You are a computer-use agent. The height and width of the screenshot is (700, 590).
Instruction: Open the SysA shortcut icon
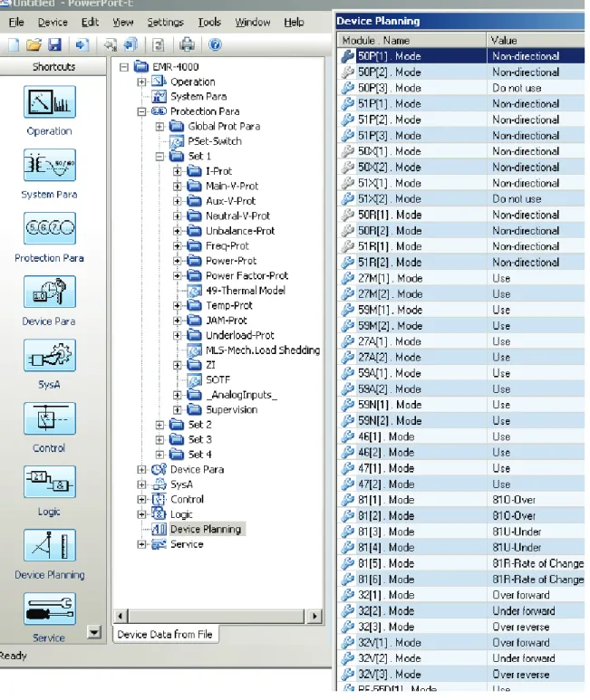50,355
